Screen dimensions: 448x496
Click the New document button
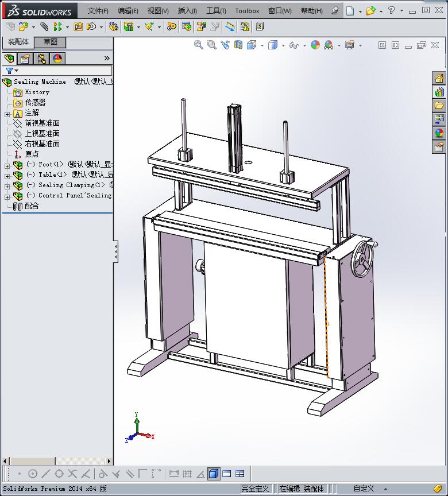pyautogui.click(x=350, y=11)
